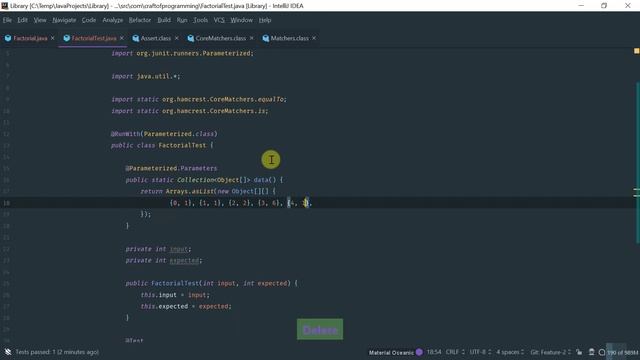Open the 4 spaces indent selector
The width and height of the screenshot is (640, 360).
[510, 352]
